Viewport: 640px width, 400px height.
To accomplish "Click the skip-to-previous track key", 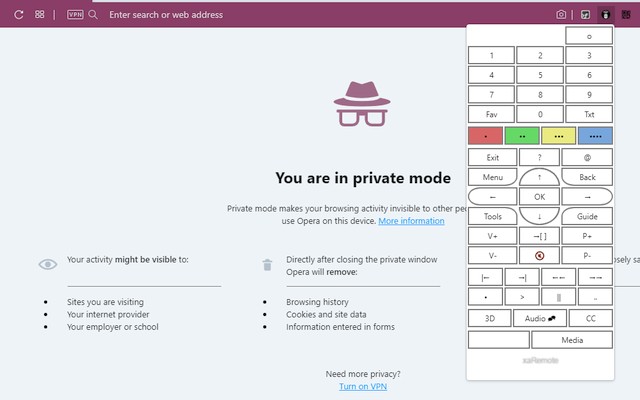I will 485,277.
